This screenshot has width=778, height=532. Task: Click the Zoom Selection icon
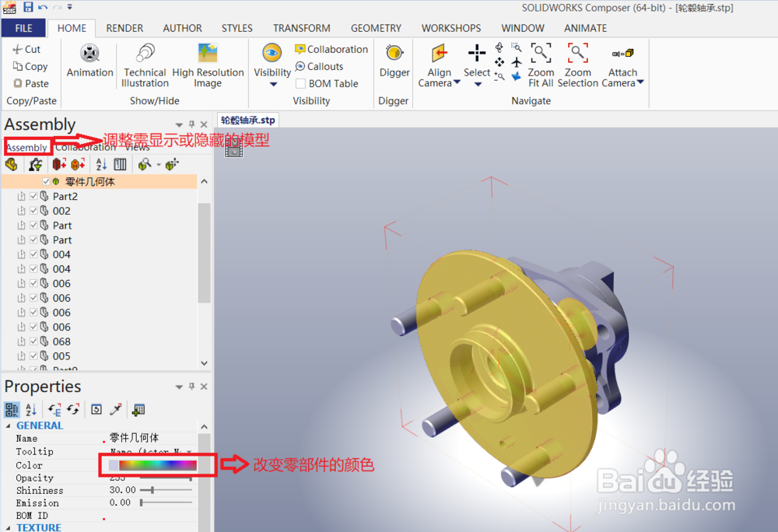pos(578,53)
